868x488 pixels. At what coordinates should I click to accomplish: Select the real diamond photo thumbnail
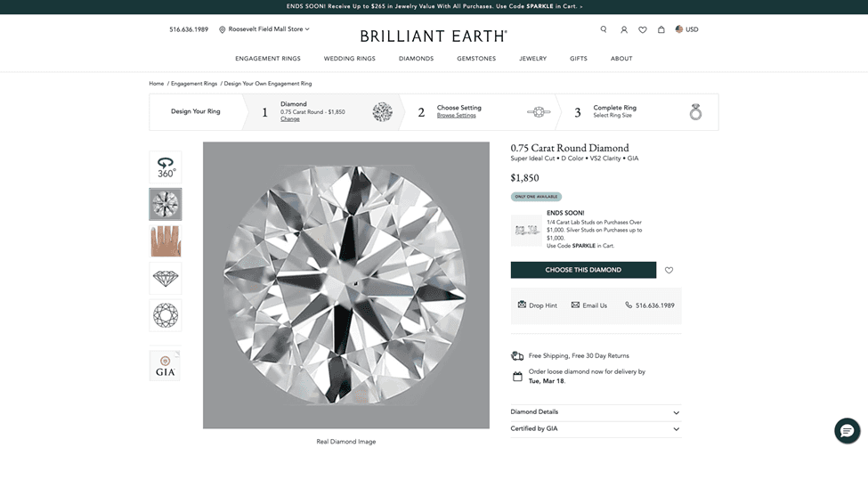[x=166, y=205]
